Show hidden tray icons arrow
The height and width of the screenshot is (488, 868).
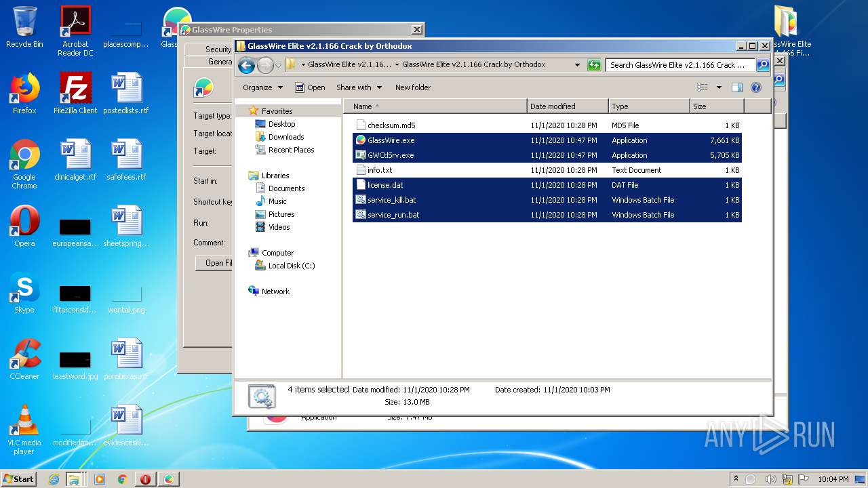tap(735, 479)
